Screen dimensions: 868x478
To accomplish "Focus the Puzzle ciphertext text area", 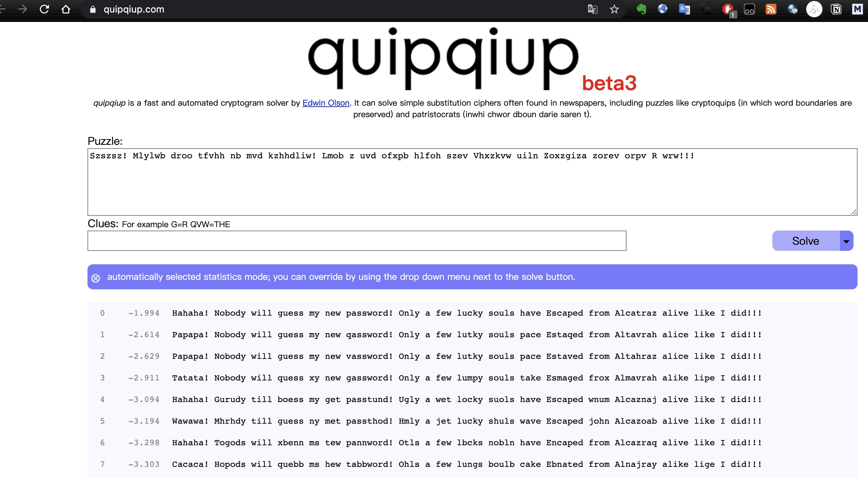I will (x=472, y=182).
